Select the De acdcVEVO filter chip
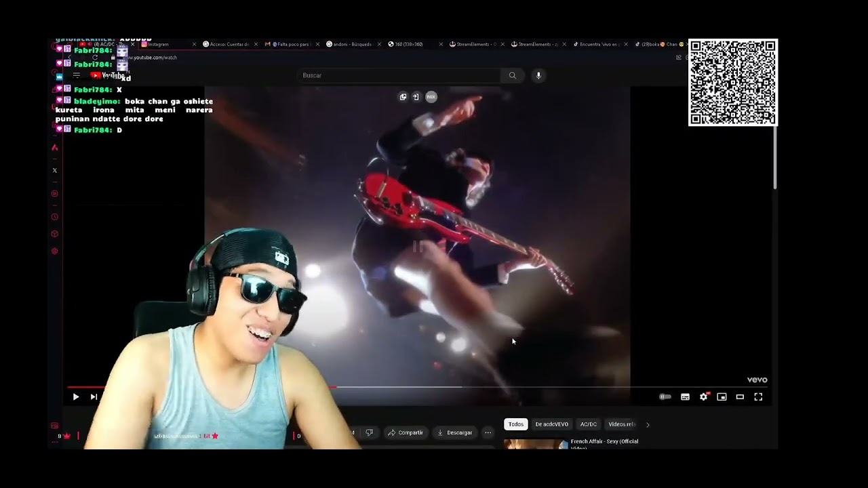868x488 pixels. pyautogui.click(x=551, y=424)
